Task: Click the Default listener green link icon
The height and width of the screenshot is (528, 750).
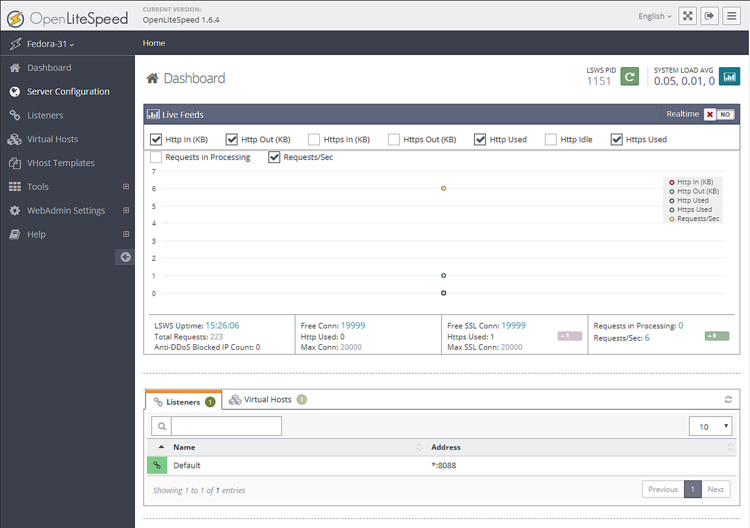Action: click(x=157, y=465)
